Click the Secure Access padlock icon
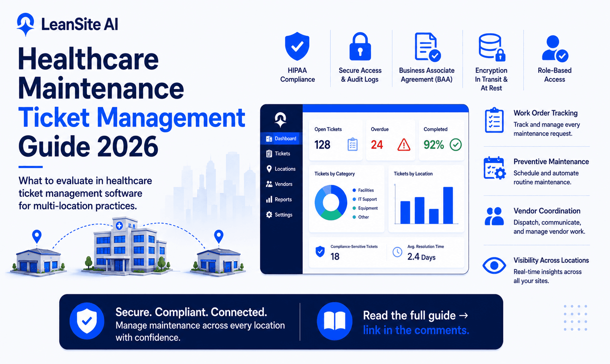 (x=360, y=46)
